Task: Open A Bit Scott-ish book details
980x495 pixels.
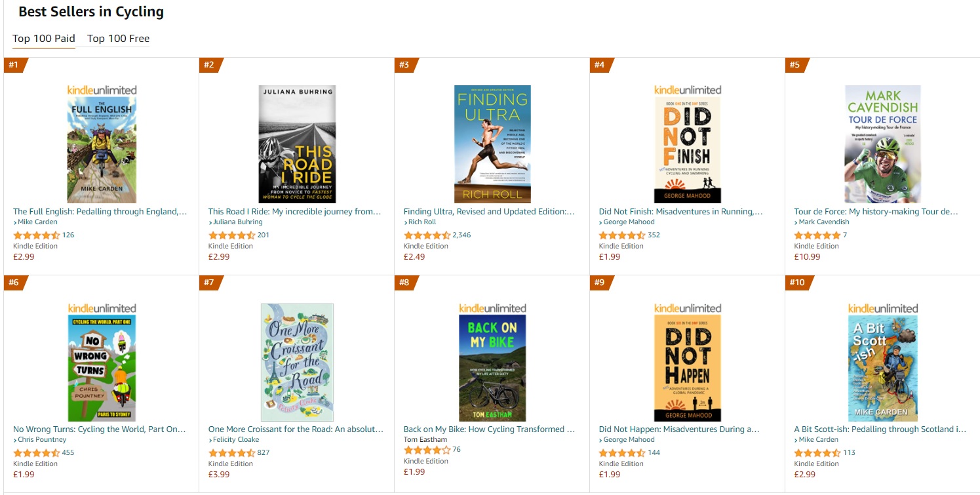Action: [x=880, y=429]
